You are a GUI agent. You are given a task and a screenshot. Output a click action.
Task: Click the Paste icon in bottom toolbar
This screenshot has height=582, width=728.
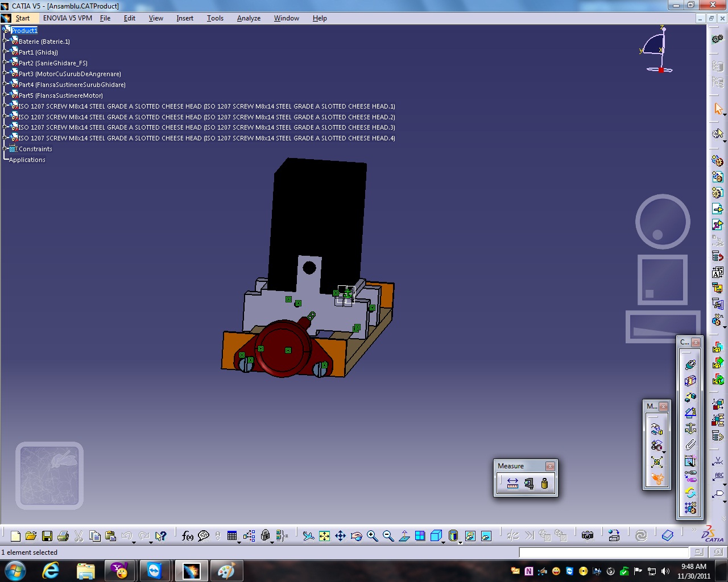111,535
